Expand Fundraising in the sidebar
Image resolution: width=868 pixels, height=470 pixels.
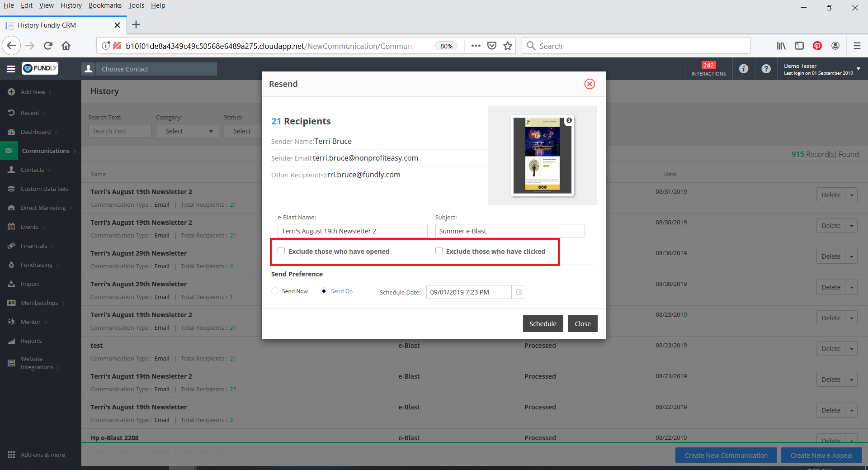[37, 265]
